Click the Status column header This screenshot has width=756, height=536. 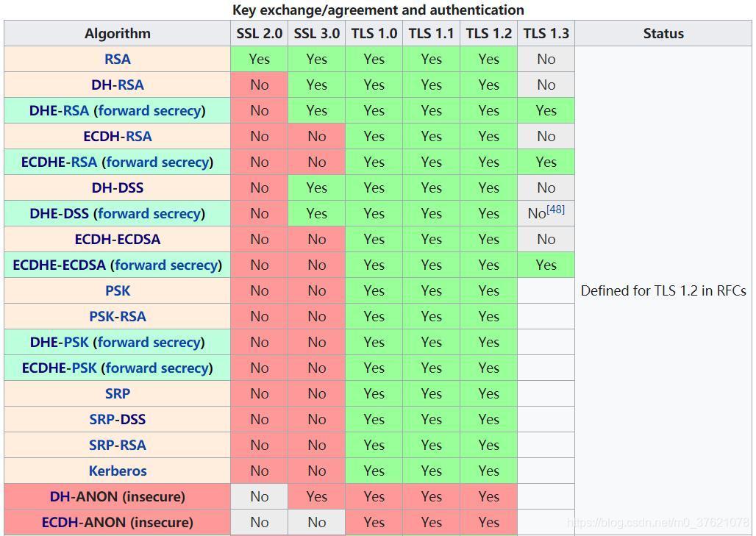[x=663, y=33]
